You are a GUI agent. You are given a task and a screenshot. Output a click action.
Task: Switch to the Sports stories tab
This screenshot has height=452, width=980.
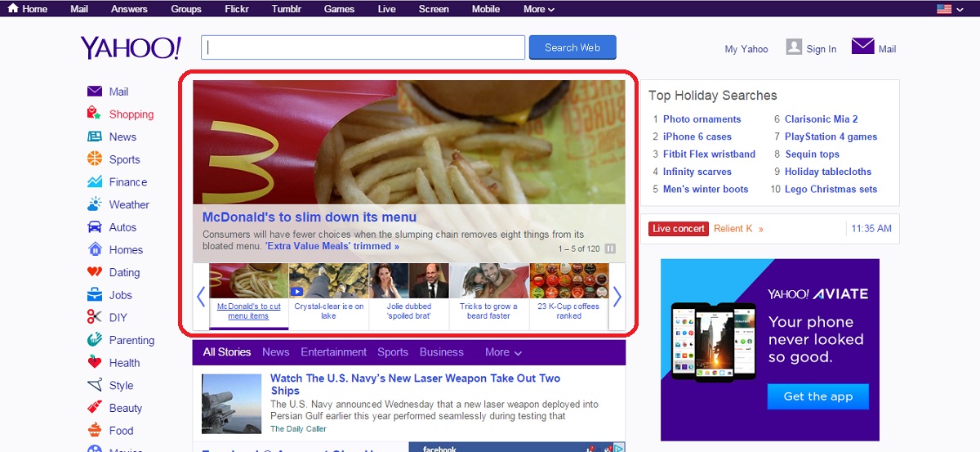coord(393,352)
